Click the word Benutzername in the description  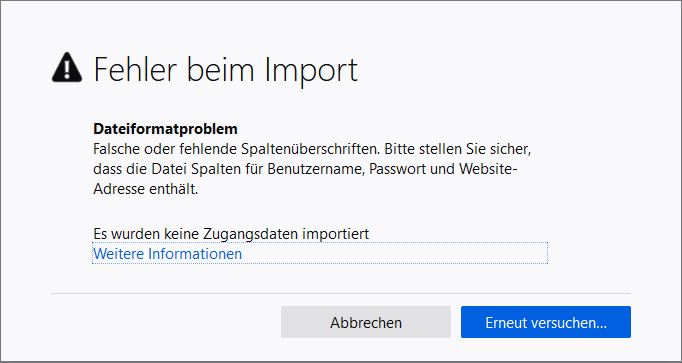(x=315, y=169)
